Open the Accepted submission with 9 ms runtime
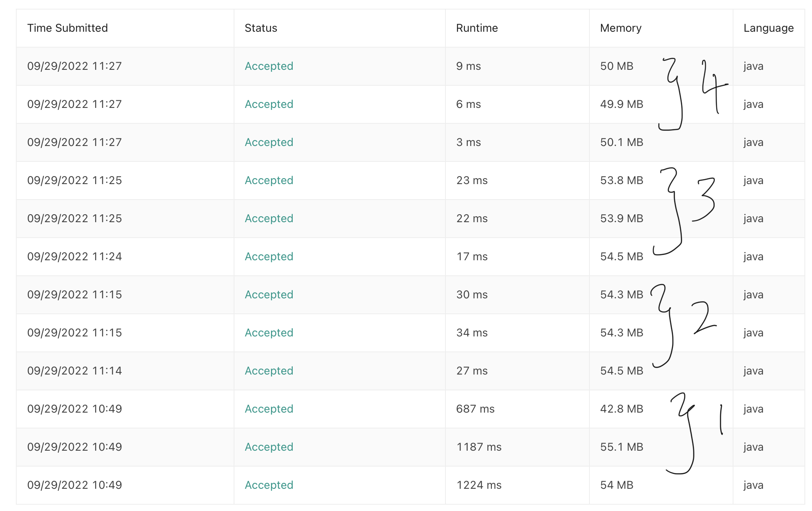This screenshot has height=511, width=812. pyautogui.click(x=269, y=66)
